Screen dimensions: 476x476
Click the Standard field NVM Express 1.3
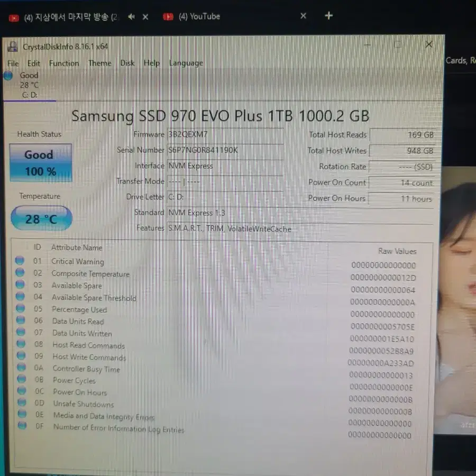(300, 213)
